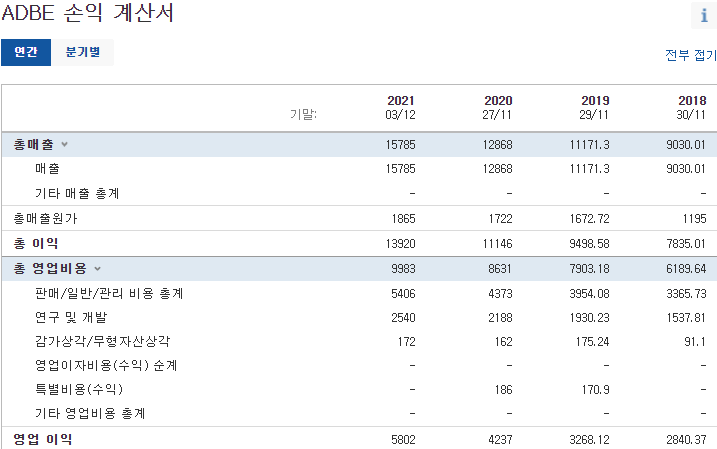Select the 판매/일반/관리 비용 총계 label
Image resolution: width=717 pixels, height=449 pixels.
[109, 293]
